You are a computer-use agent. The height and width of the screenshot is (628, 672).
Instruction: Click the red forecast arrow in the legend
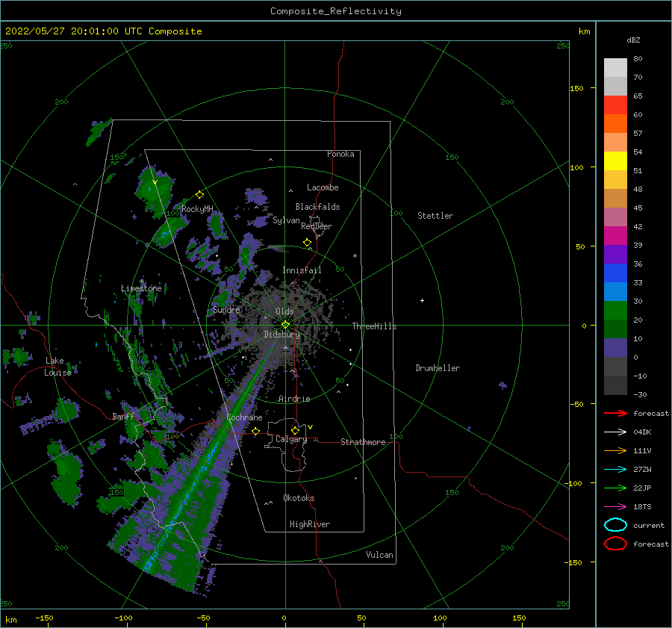[615, 413]
